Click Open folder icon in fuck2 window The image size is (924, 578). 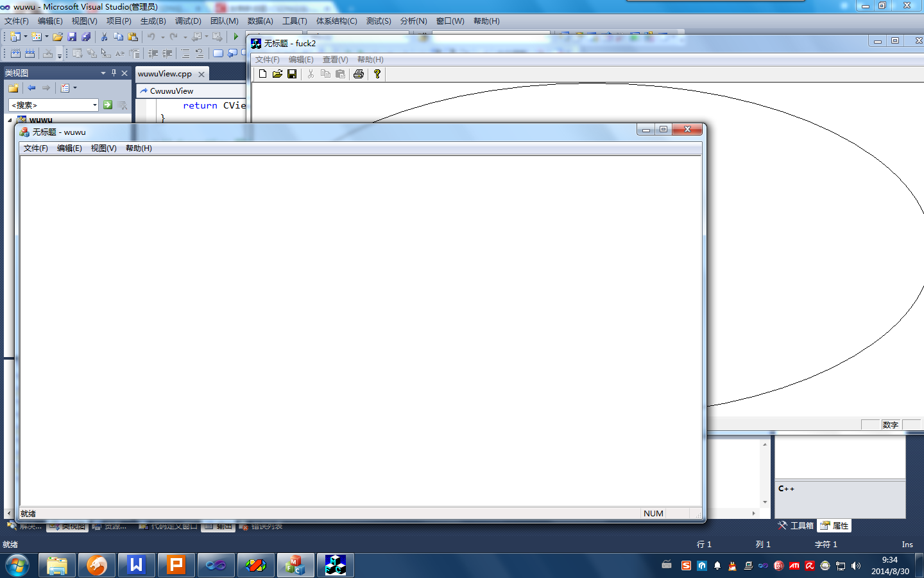point(277,74)
